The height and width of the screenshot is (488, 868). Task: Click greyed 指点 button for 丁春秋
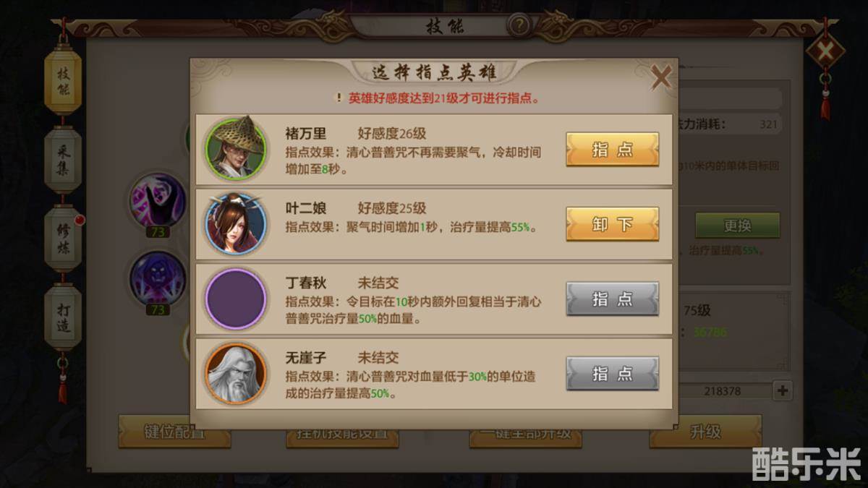coord(612,299)
